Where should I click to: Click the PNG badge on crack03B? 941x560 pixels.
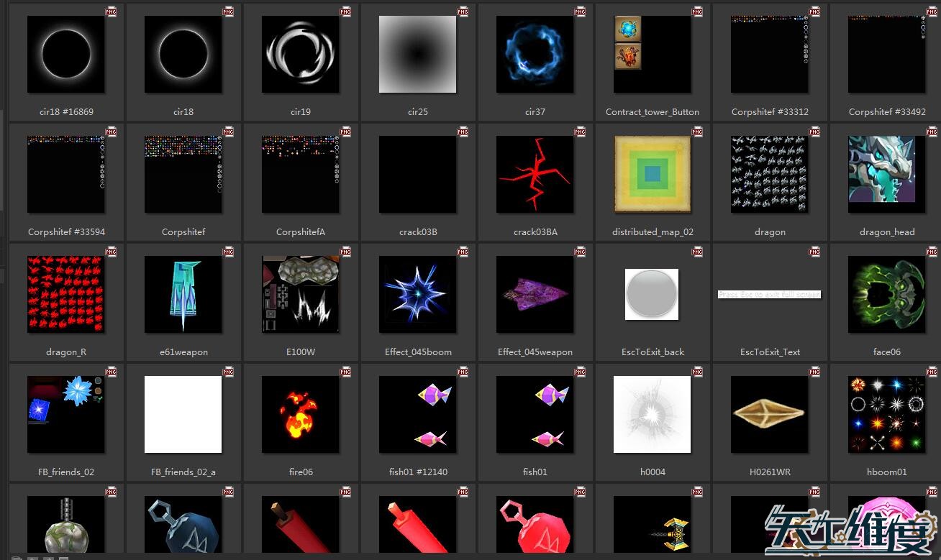[463, 132]
